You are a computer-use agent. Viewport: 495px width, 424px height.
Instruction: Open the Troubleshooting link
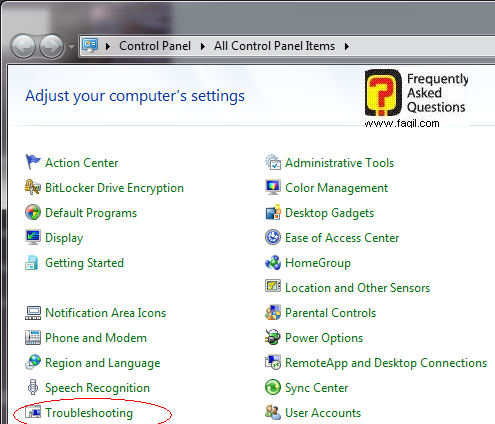click(x=89, y=413)
